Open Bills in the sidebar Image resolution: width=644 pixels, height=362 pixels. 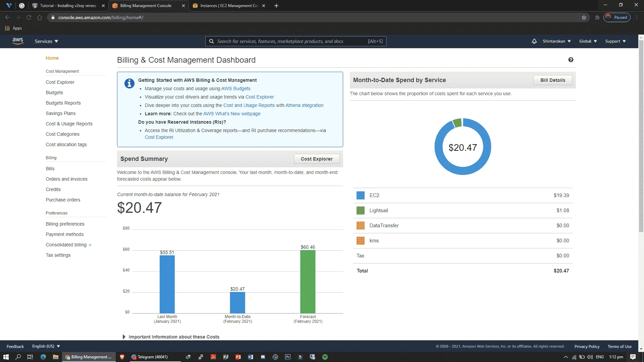(x=50, y=169)
